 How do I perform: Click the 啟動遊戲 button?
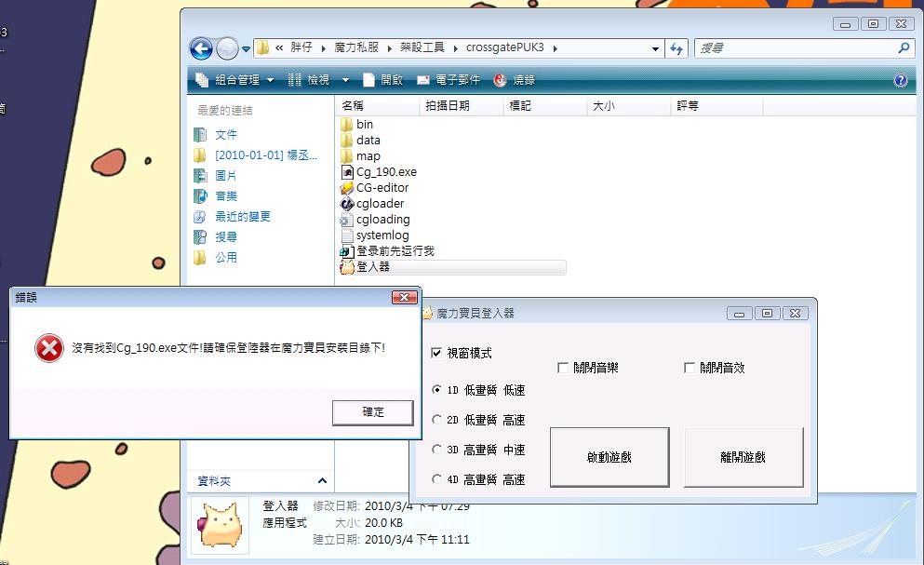[x=609, y=457]
